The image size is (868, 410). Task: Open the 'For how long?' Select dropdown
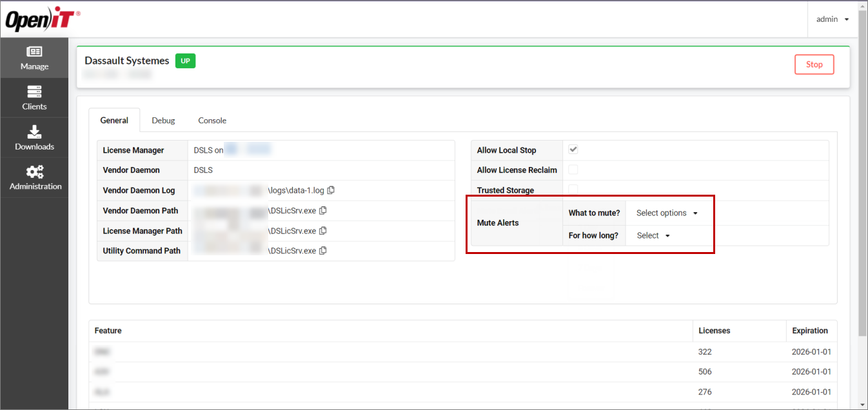tap(651, 235)
